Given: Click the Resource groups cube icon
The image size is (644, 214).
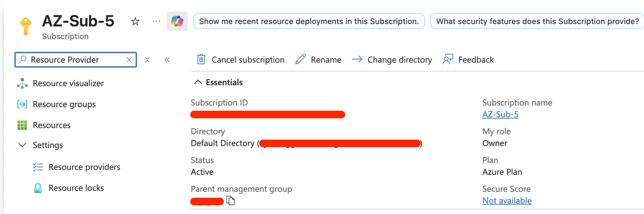Looking at the screenshot, I should [22, 104].
